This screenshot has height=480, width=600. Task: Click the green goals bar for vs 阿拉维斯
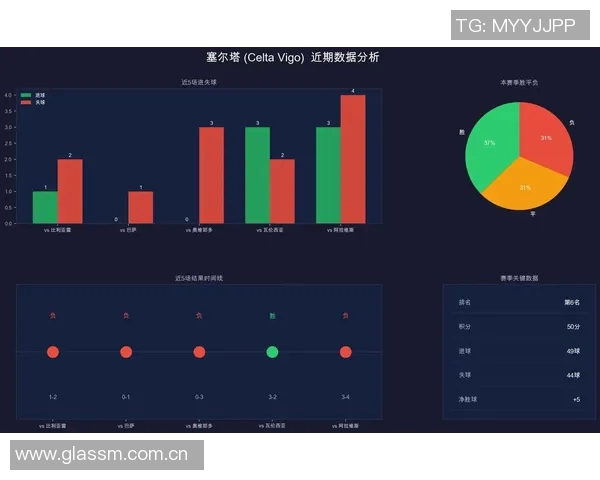(328, 175)
